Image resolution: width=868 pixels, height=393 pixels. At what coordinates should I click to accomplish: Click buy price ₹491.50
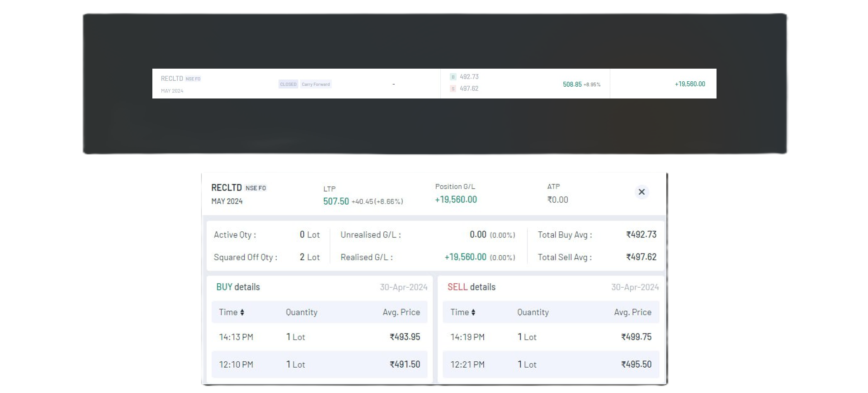405,365
